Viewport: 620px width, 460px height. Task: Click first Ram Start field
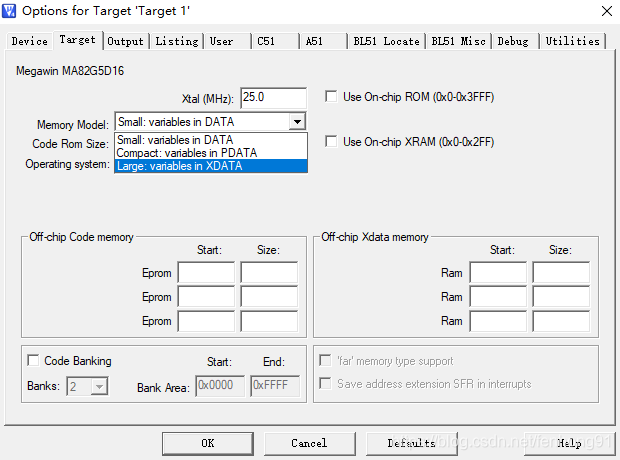pyautogui.click(x=498, y=273)
